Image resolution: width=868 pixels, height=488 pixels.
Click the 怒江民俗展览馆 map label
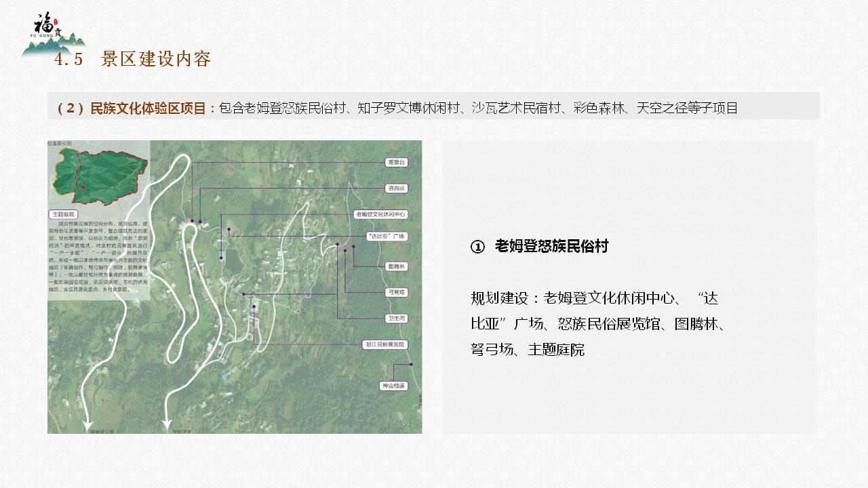click(x=385, y=344)
